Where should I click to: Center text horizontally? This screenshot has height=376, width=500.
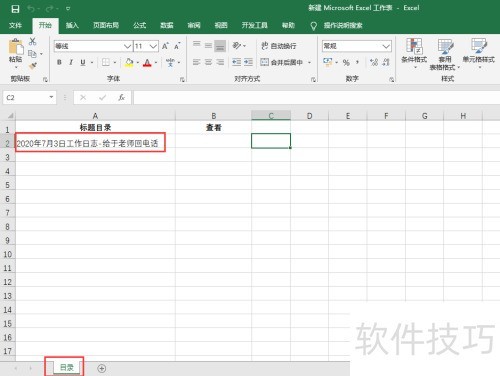tap(208, 62)
